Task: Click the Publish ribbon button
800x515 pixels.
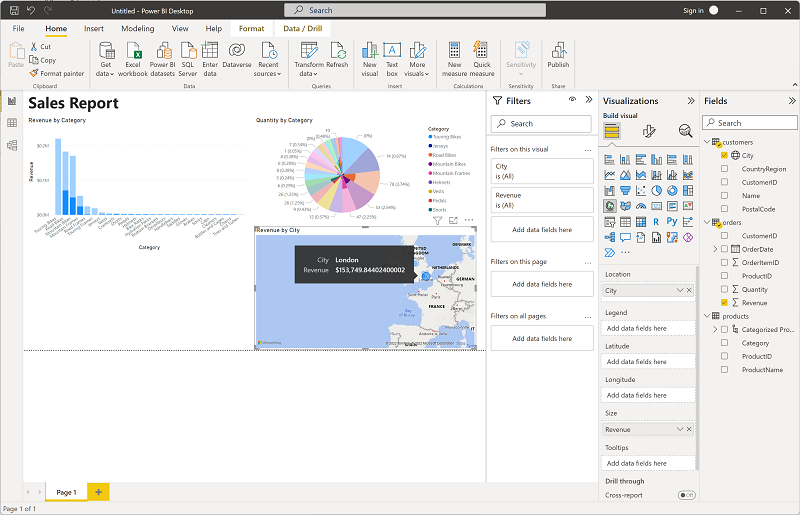Action: [558, 55]
